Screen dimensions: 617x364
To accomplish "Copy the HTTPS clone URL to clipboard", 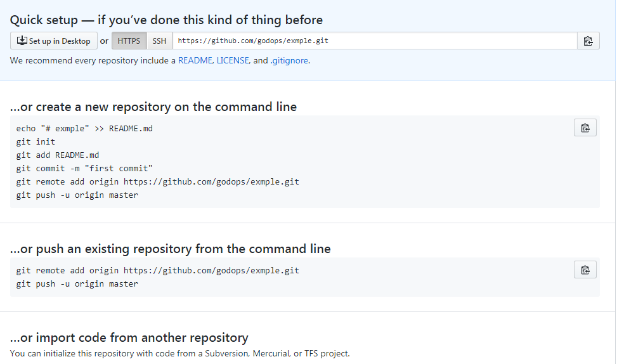I will [x=588, y=41].
